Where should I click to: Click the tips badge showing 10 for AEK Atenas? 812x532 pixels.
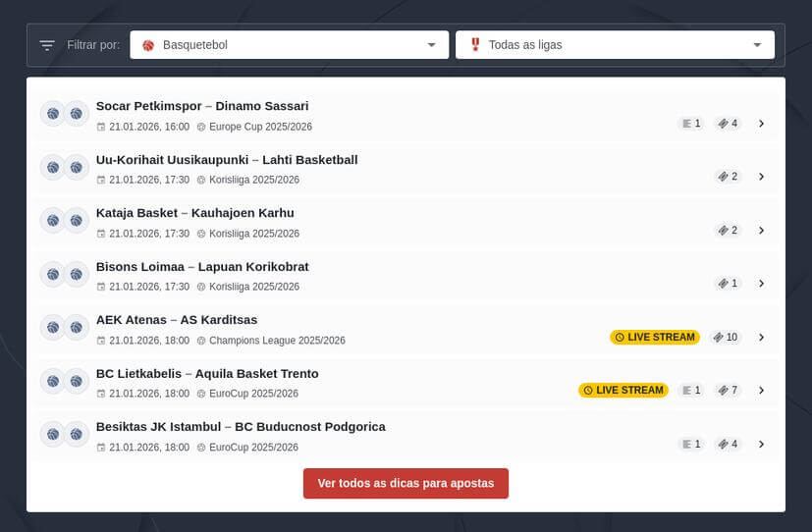pyautogui.click(x=726, y=337)
